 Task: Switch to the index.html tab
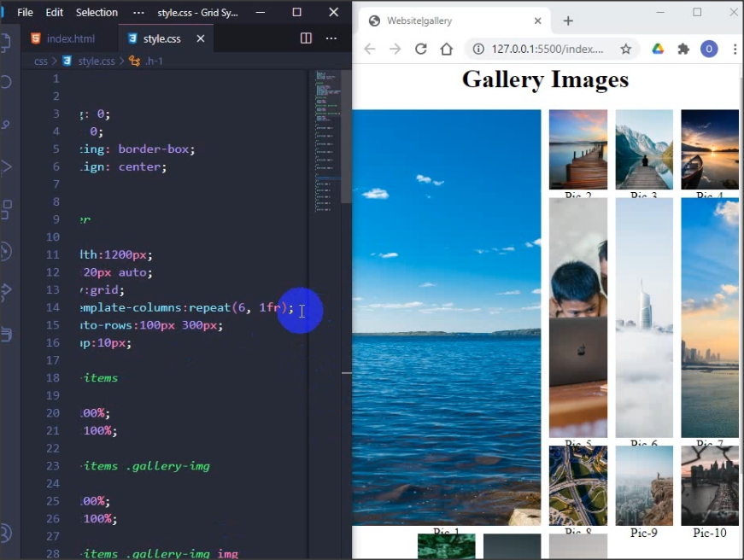[x=70, y=38]
